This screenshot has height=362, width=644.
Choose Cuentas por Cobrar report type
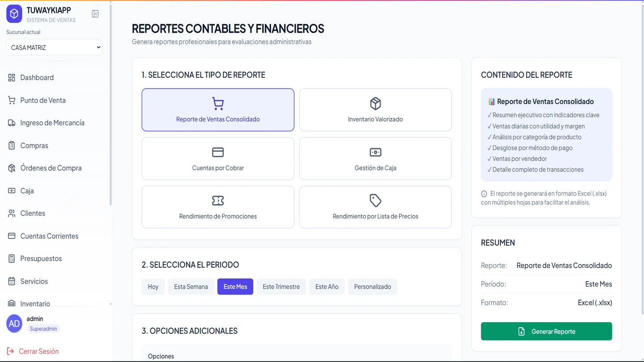pos(218,159)
